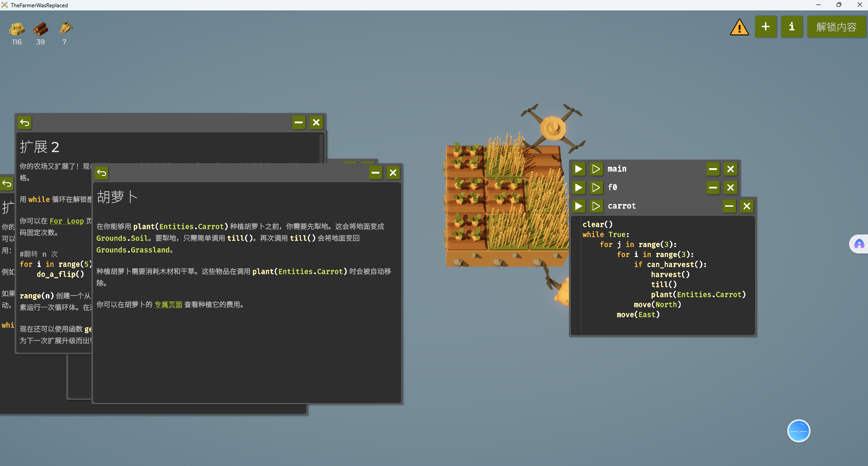Click the f0 window title
The height and width of the screenshot is (466, 868).
(613, 188)
